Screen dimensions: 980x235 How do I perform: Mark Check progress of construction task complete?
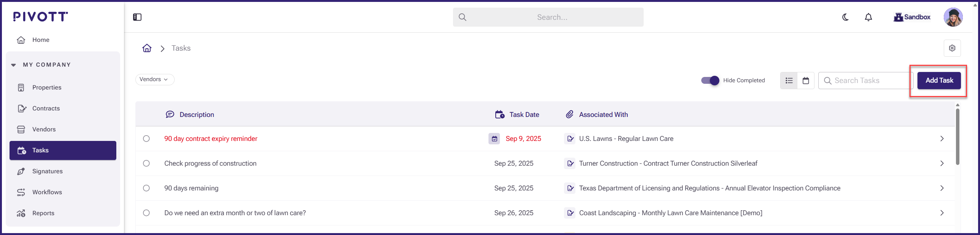[x=146, y=163]
